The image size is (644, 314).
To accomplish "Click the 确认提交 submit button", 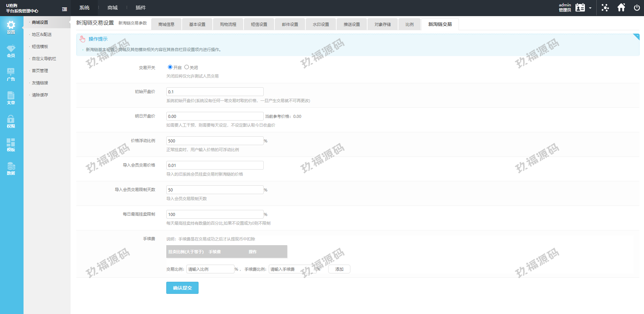I will tap(182, 288).
